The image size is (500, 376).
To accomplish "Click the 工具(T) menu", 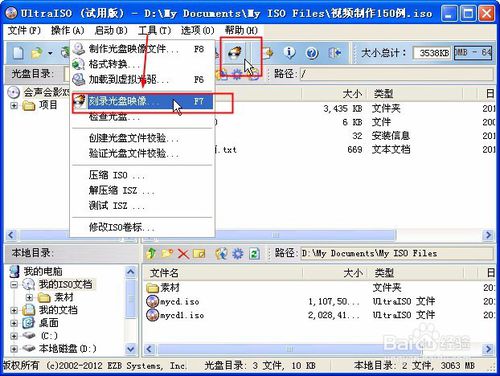I will coord(155,31).
